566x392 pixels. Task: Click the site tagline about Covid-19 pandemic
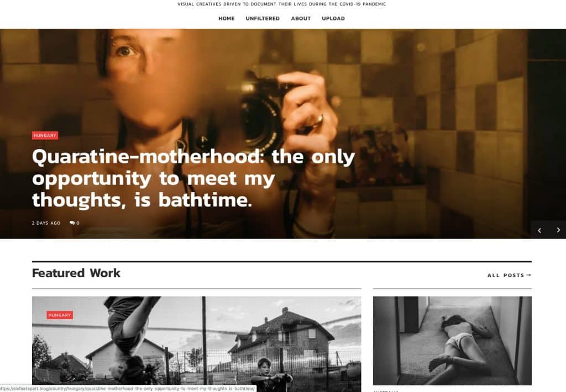[x=281, y=4]
